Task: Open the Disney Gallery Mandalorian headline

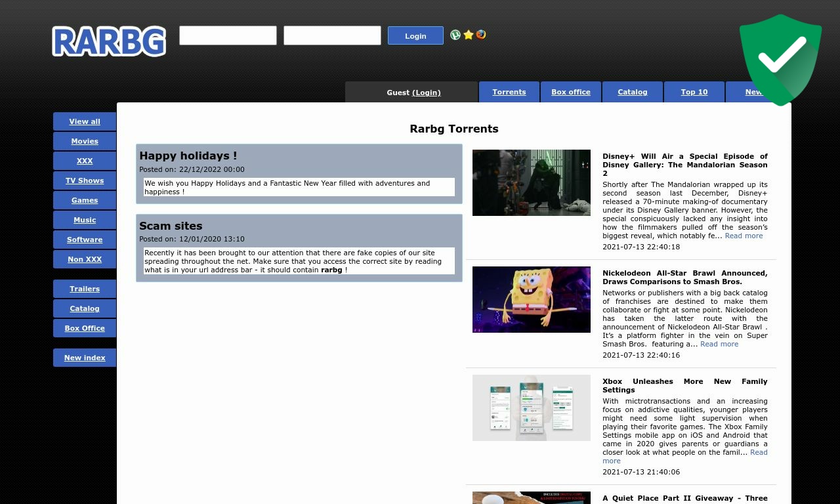Action: point(685,165)
